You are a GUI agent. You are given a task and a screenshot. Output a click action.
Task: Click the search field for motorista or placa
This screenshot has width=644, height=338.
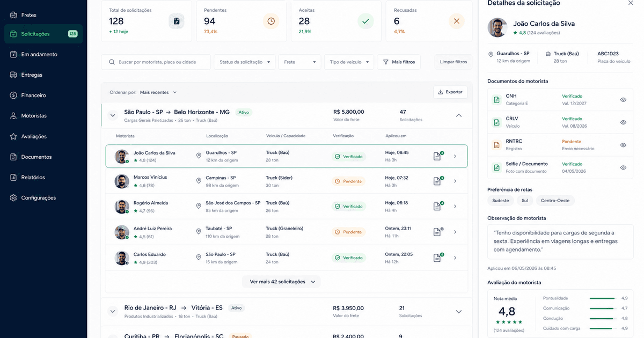[156, 62]
